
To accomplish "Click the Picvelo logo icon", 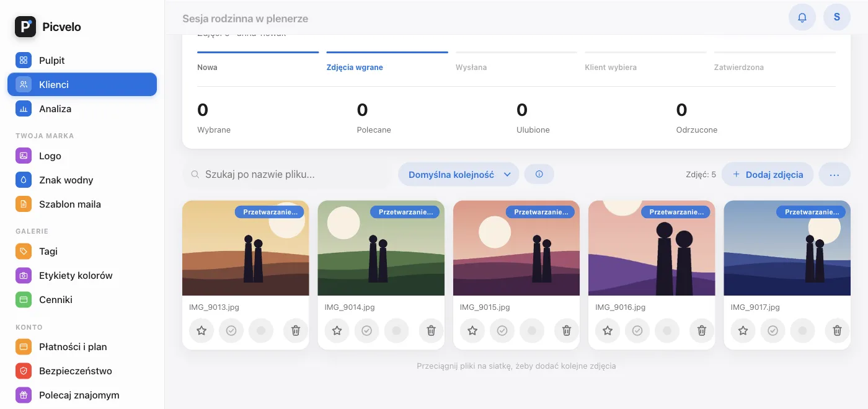I will 25,27.
